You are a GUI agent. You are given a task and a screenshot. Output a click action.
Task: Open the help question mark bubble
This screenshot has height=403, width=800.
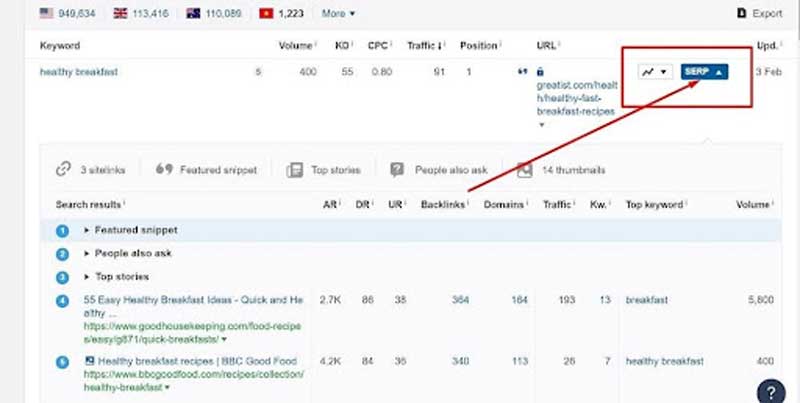(770, 389)
